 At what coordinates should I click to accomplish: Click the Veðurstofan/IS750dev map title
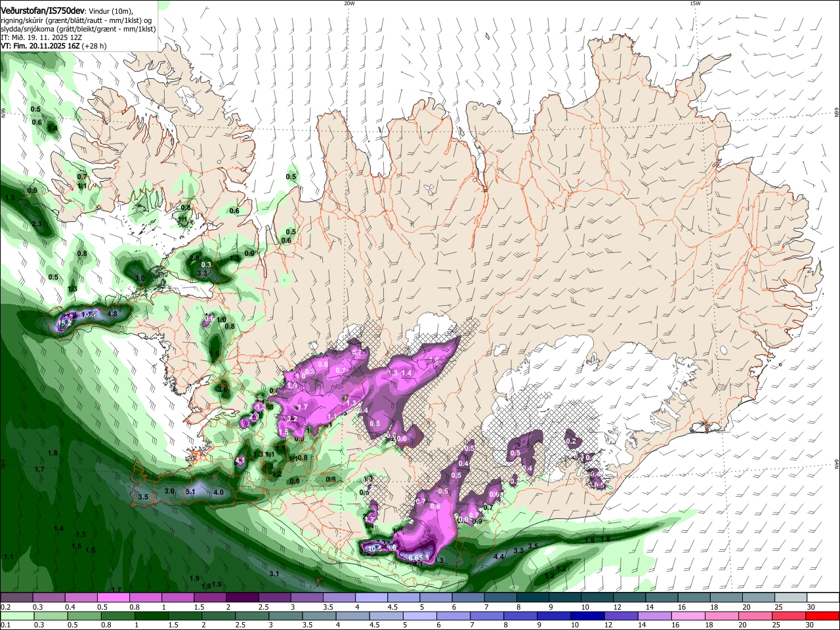tap(43, 10)
